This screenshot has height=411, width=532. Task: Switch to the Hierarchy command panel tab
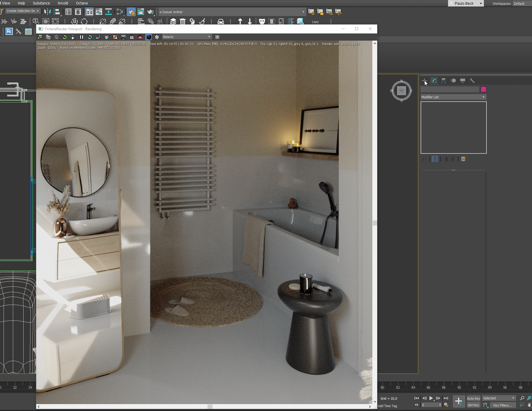[x=444, y=81]
